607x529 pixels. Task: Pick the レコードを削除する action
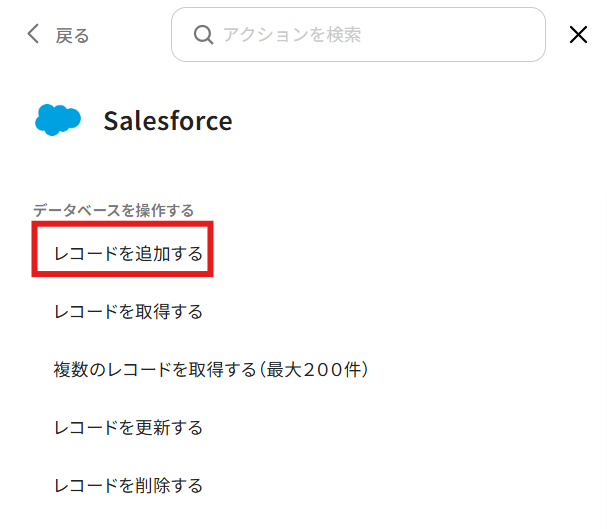128,486
